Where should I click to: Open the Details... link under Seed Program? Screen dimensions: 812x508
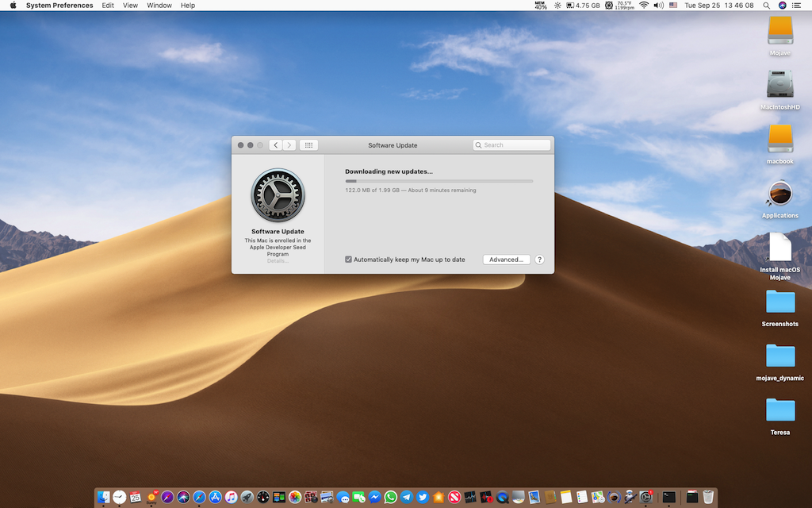point(278,260)
